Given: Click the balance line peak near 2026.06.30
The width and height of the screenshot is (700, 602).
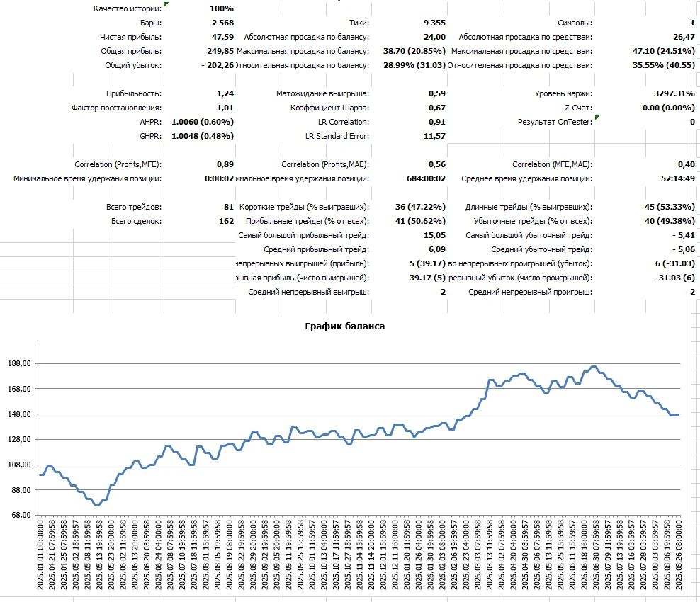Looking at the screenshot, I should tap(593, 367).
